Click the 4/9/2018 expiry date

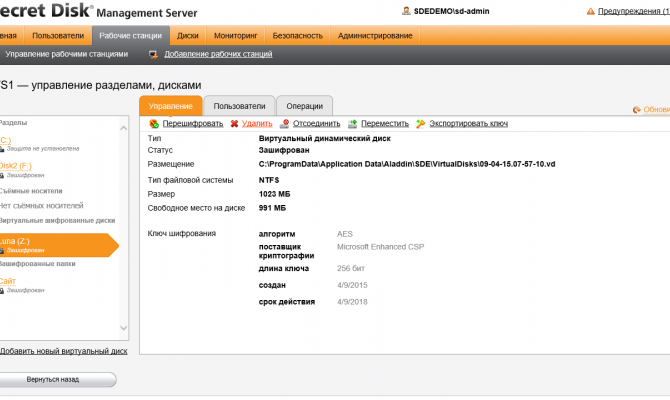coord(352,302)
